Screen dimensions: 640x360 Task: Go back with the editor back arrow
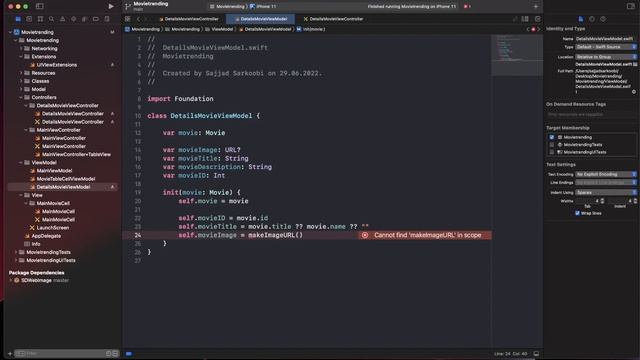[138, 19]
